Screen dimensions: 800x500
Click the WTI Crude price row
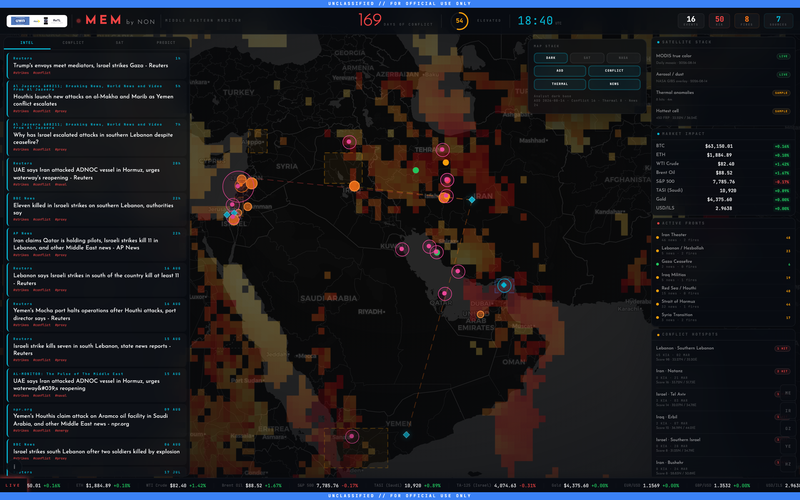(723, 164)
